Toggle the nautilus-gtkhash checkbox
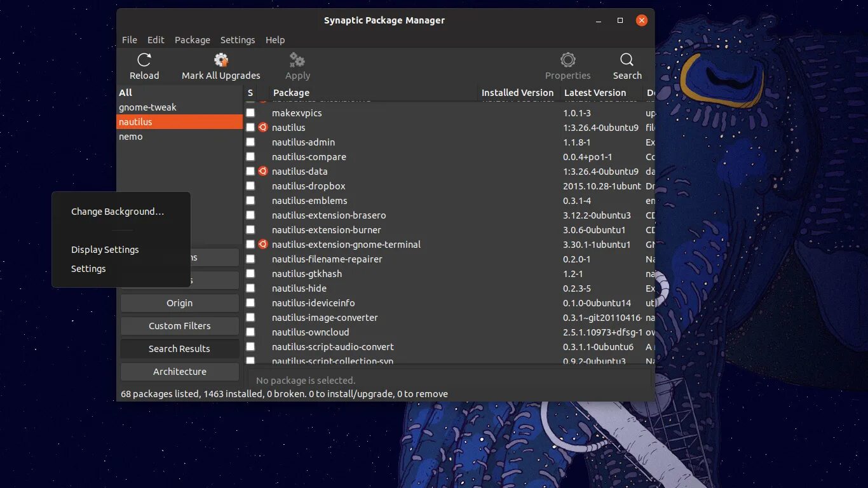The width and height of the screenshot is (868, 488). tap(250, 274)
